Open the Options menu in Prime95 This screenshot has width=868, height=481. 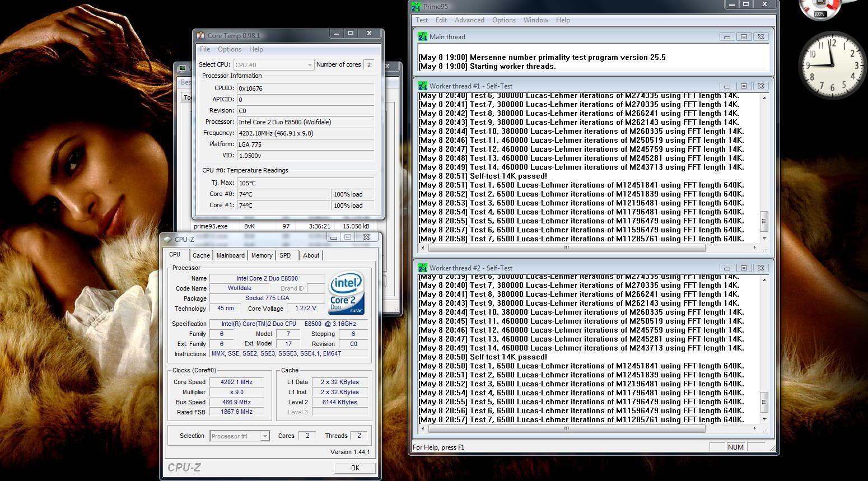(x=504, y=20)
